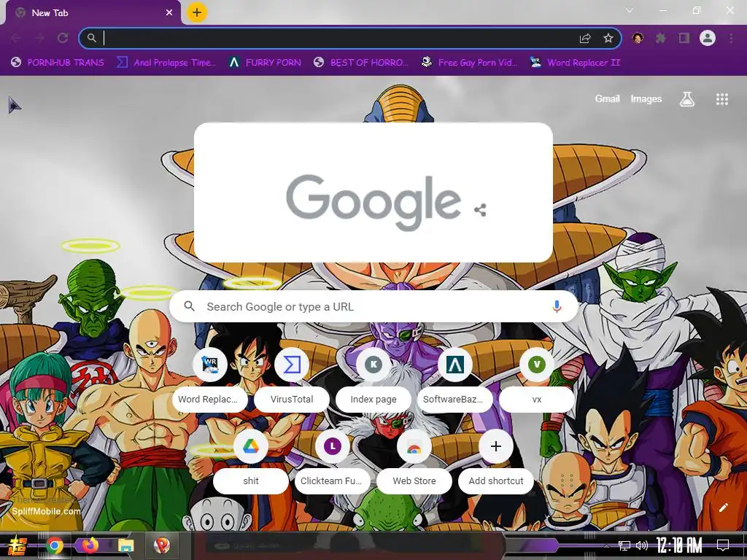747x560 pixels.
Task: Click the Google logo doodle
Action: 373,202
